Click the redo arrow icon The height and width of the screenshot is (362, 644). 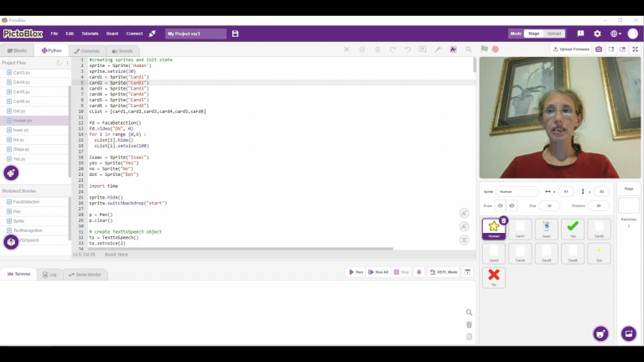tap(392, 49)
